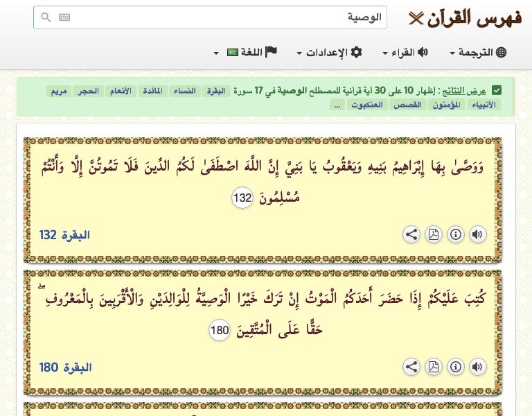532x416 pixels.
Task: Filter results by مريم surah tag
Action: (x=60, y=91)
